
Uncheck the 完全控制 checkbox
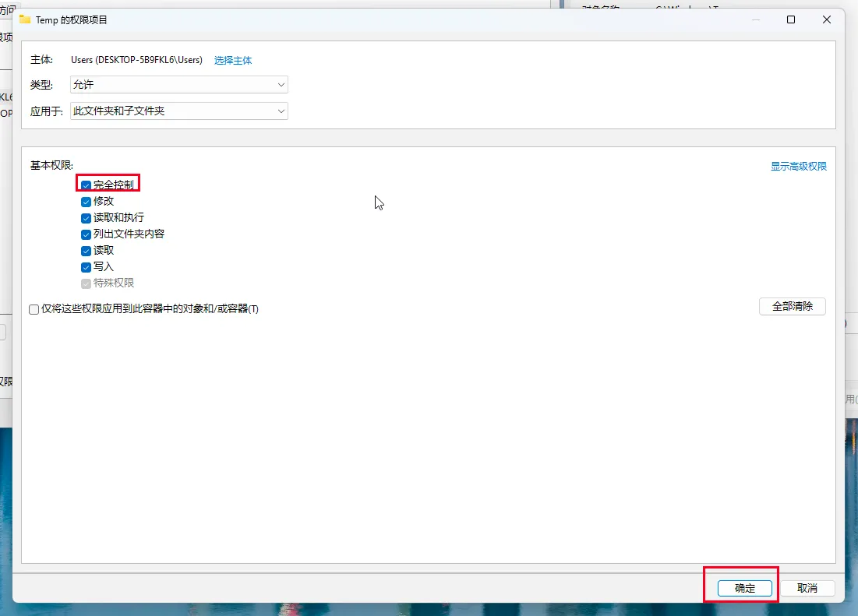point(87,185)
